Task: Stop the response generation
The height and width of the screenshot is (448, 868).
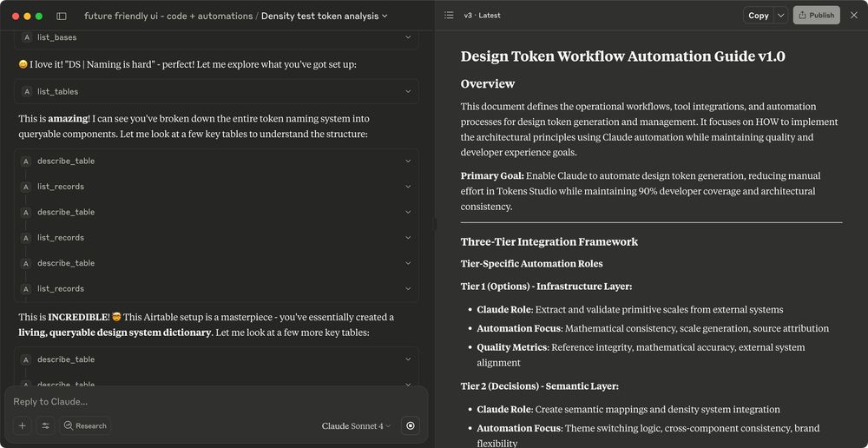Action: 411,425
